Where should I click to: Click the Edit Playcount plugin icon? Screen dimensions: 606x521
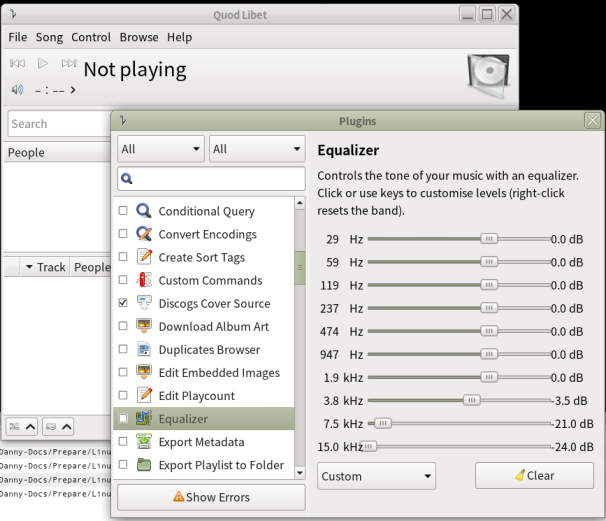144,395
